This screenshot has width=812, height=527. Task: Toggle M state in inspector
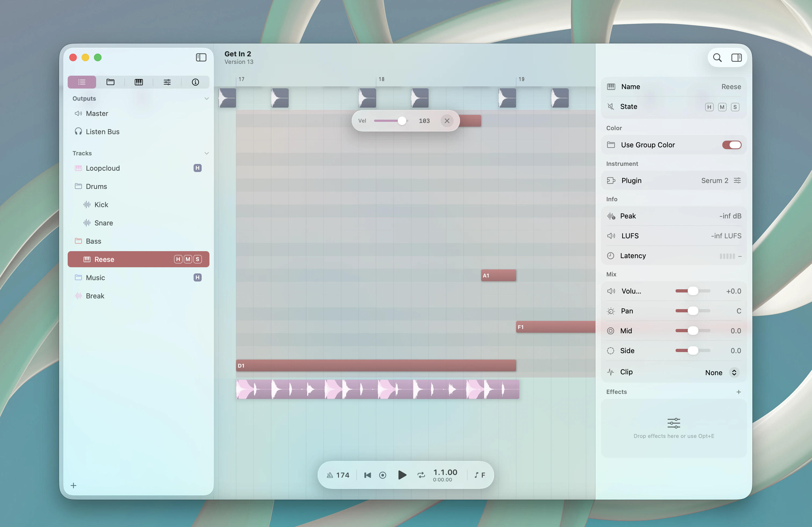[722, 107]
